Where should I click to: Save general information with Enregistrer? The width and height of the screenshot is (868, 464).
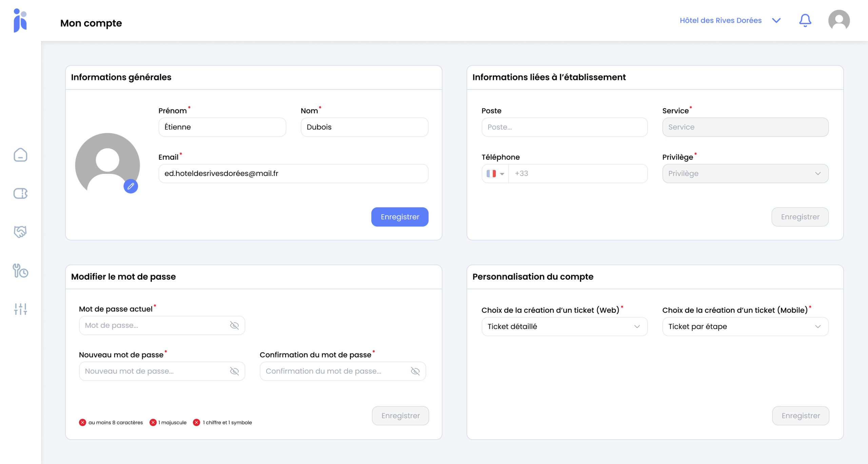pos(399,217)
